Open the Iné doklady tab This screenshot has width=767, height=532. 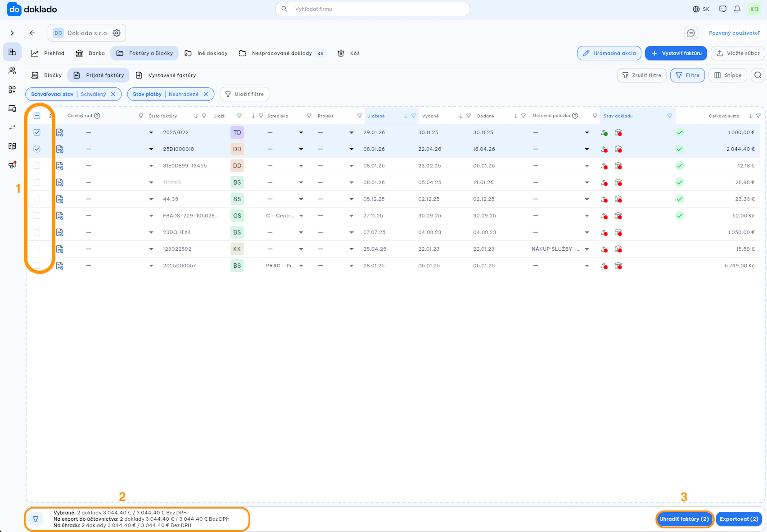coord(206,53)
